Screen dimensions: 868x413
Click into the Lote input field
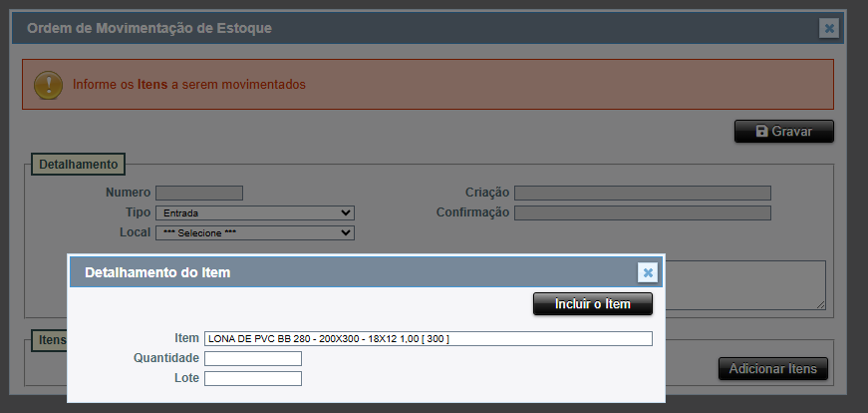[x=253, y=379]
